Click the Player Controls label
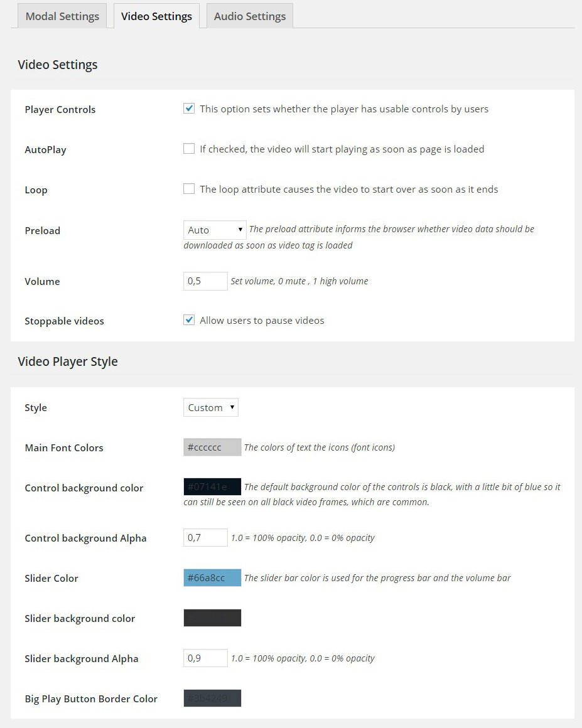This screenshot has width=582, height=728. click(x=60, y=109)
